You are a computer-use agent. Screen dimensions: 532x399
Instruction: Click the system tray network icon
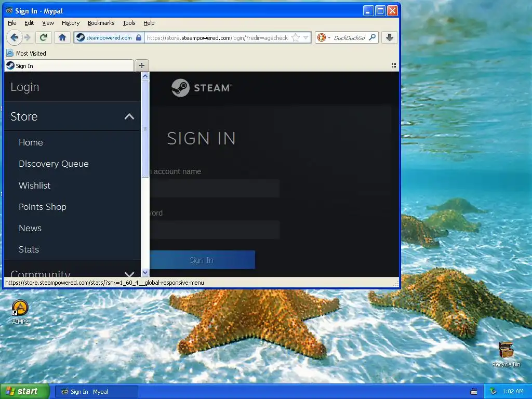tap(493, 392)
